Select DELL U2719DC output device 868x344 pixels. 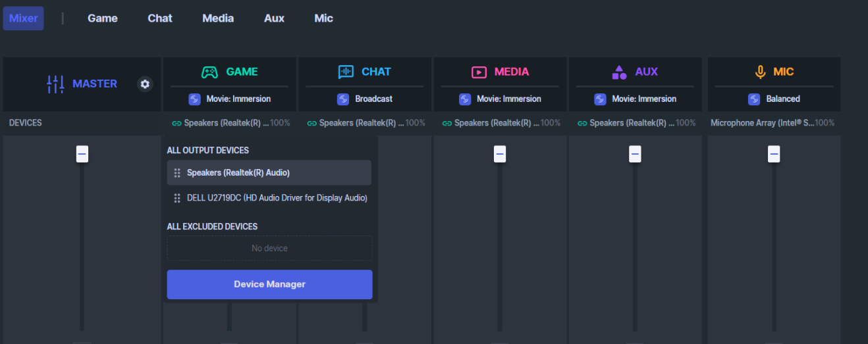pos(269,198)
